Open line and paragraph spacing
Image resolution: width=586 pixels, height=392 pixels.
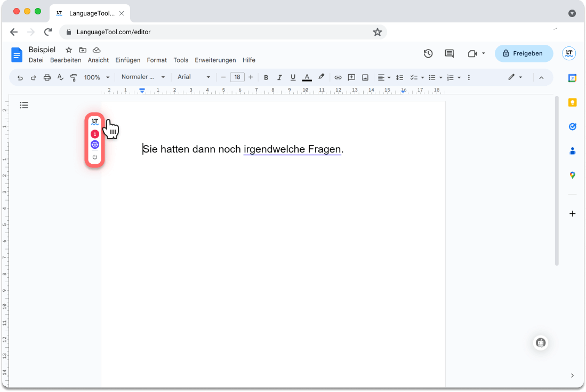[x=399, y=77]
